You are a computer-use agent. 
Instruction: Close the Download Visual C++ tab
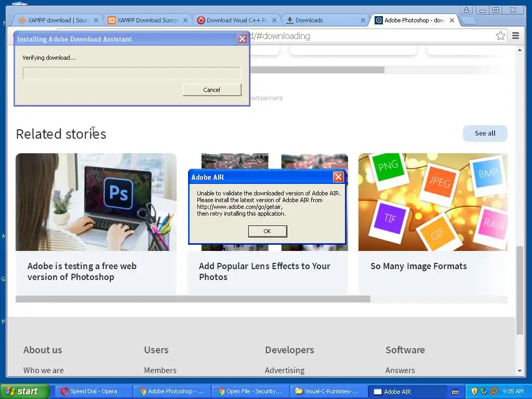point(274,20)
